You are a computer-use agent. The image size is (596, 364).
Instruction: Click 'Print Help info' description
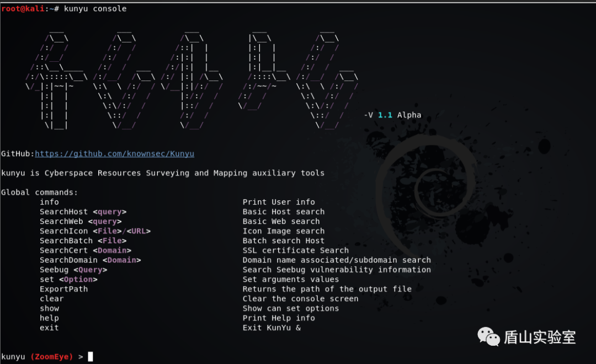point(279,318)
